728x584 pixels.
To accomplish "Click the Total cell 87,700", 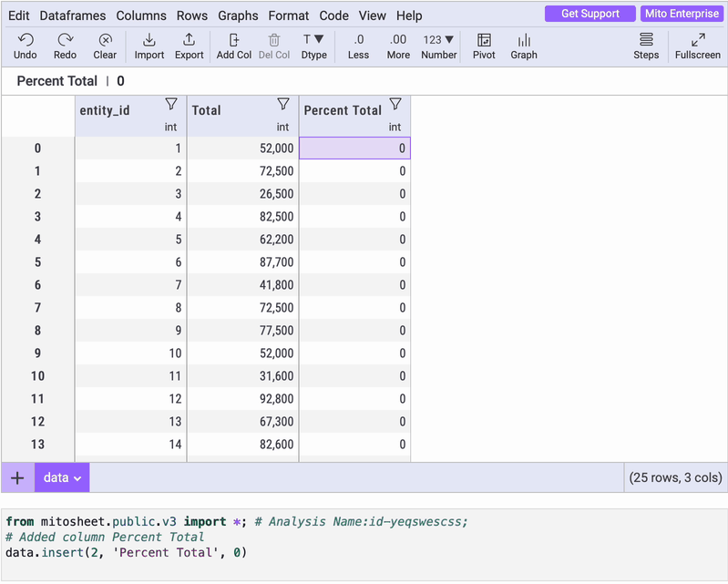I will pyautogui.click(x=243, y=262).
